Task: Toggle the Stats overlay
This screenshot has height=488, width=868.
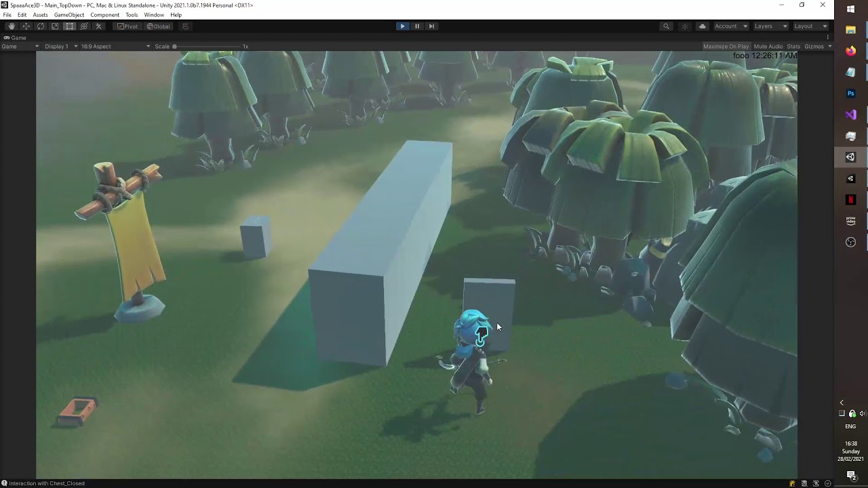Action: coord(793,47)
